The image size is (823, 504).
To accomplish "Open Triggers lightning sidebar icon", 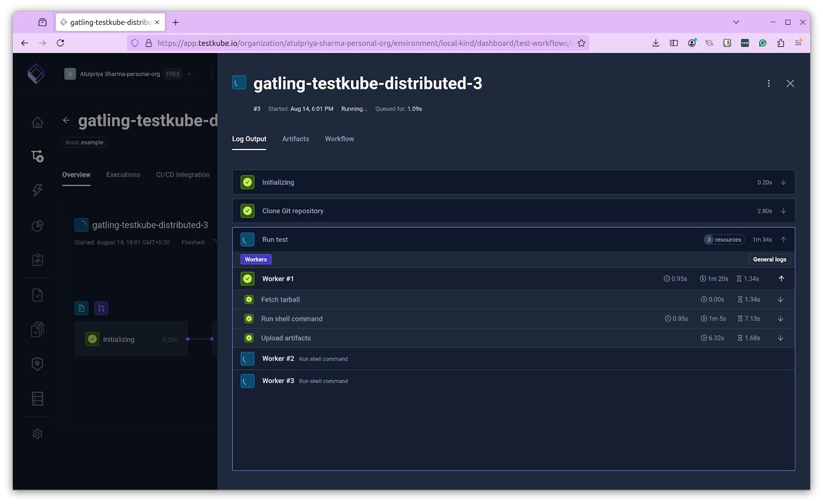I will click(x=38, y=190).
